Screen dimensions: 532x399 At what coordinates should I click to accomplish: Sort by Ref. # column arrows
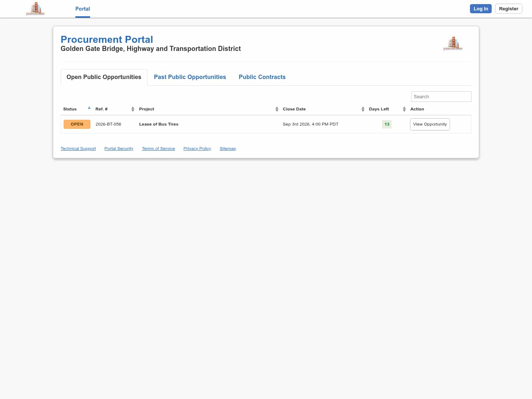click(x=133, y=109)
